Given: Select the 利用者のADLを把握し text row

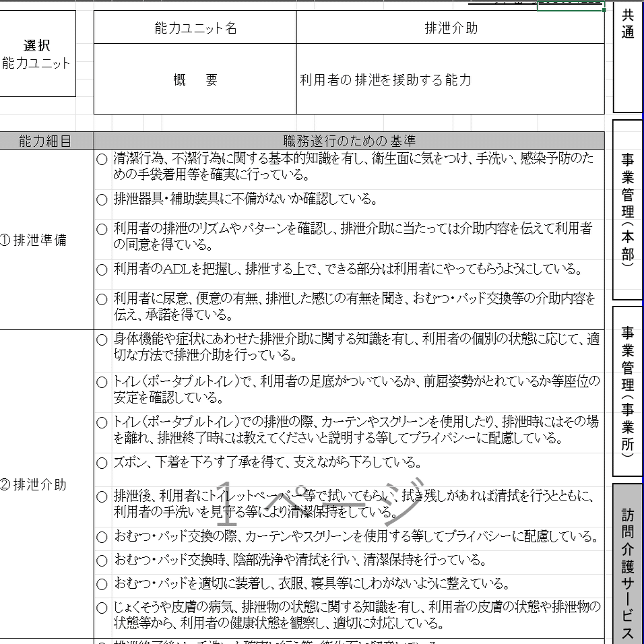Looking at the screenshot, I should tap(348, 269).
